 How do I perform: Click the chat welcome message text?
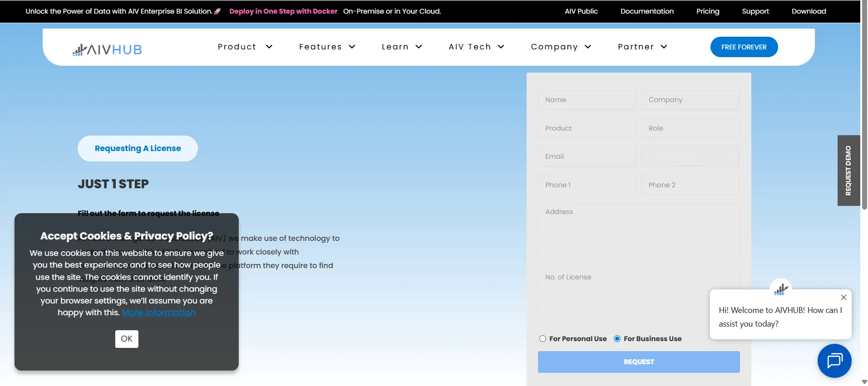pos(780,317)
